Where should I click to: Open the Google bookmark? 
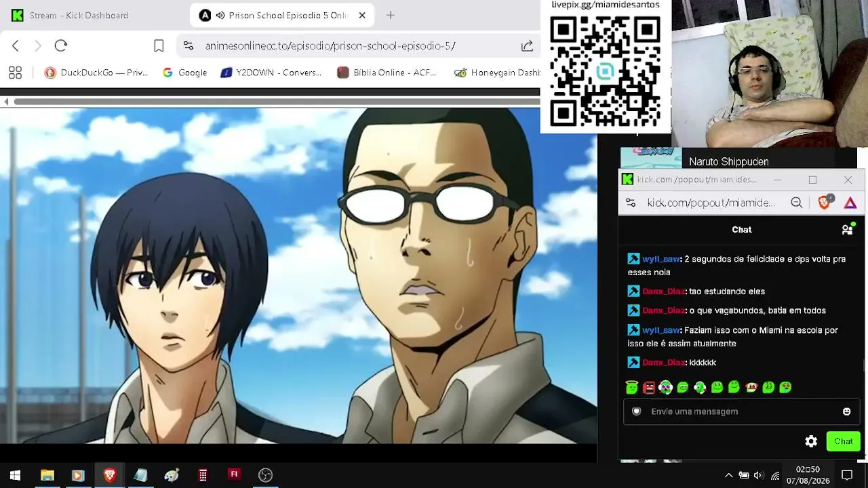184,73
